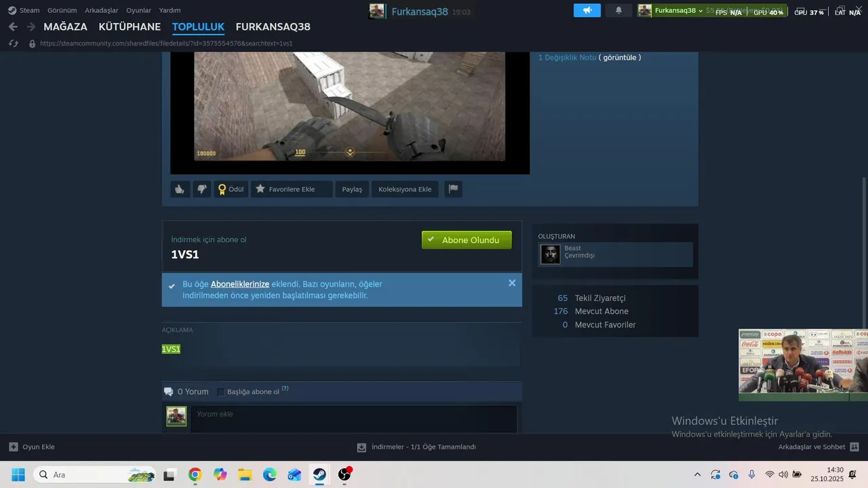Screen dimensions: 868x488
Task: Open Arkadaşlar ve Sohbet panel
Action: (818, 447)
